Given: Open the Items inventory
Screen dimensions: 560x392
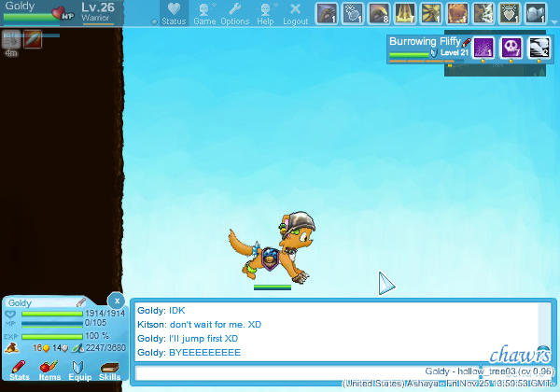Looking at the screenshot, I should point(49,370).
